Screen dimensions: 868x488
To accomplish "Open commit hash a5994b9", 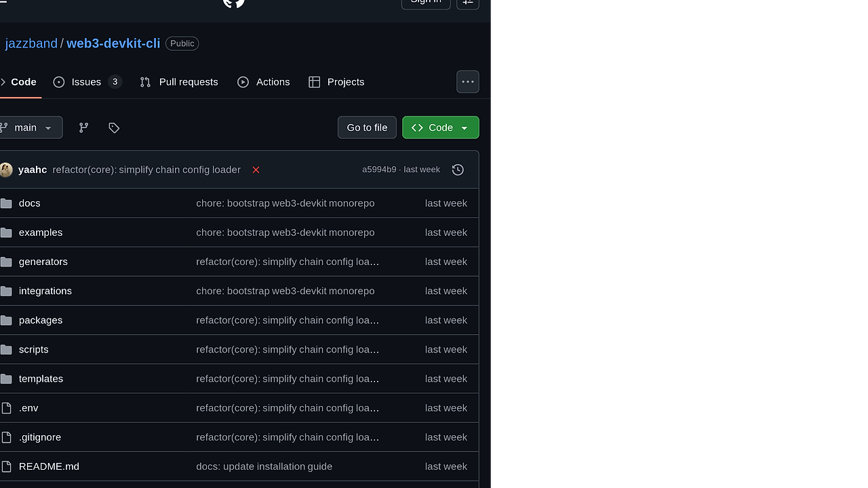I will click(x=379, y=169).
